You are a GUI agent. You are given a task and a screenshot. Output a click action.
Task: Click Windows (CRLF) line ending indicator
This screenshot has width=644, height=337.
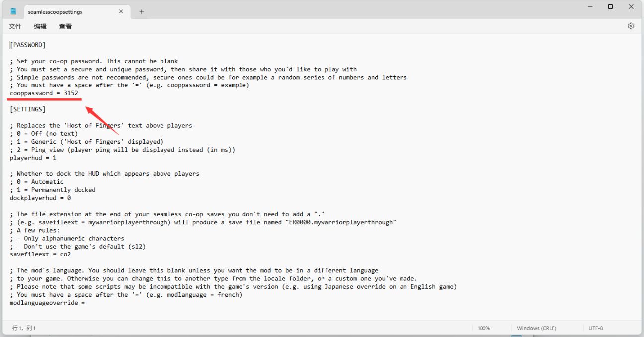[x=536, y=328]
